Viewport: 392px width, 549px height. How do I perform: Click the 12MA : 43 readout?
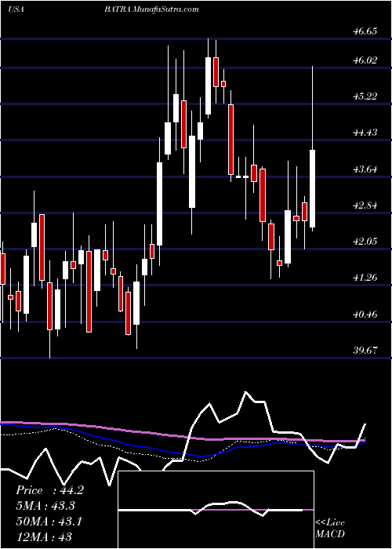click(44, 537)
